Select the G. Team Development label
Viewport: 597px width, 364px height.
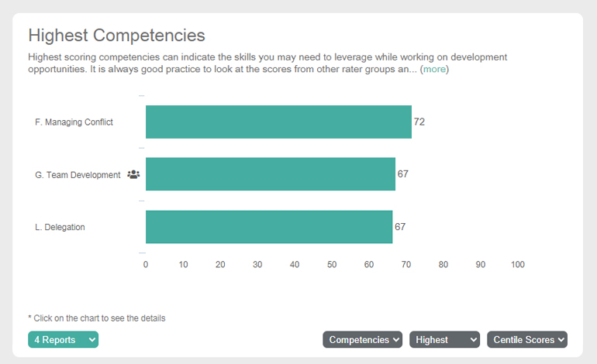[x=78, y=175]
